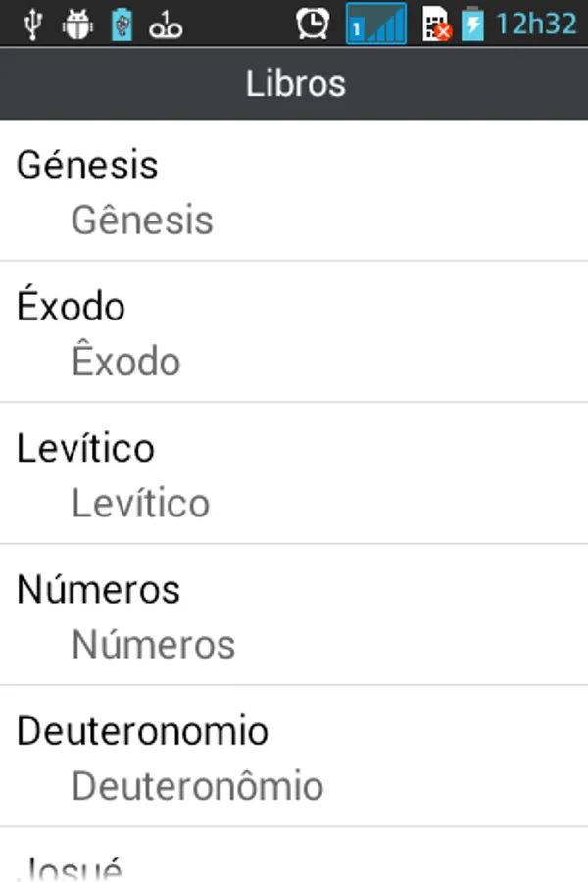This screenshot has width=588, height=882.
Task: Tap the Libros title bar
Action: [294, 83]
